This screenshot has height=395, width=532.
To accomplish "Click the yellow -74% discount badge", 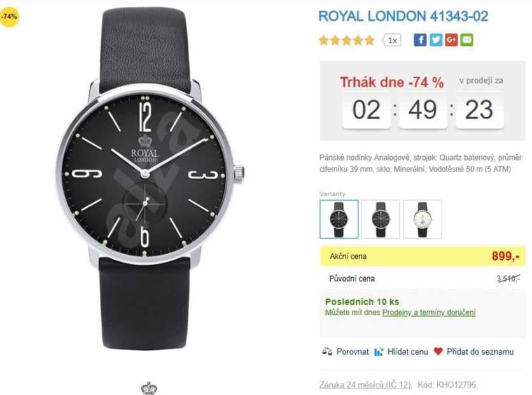I will [x=10, y=17].
